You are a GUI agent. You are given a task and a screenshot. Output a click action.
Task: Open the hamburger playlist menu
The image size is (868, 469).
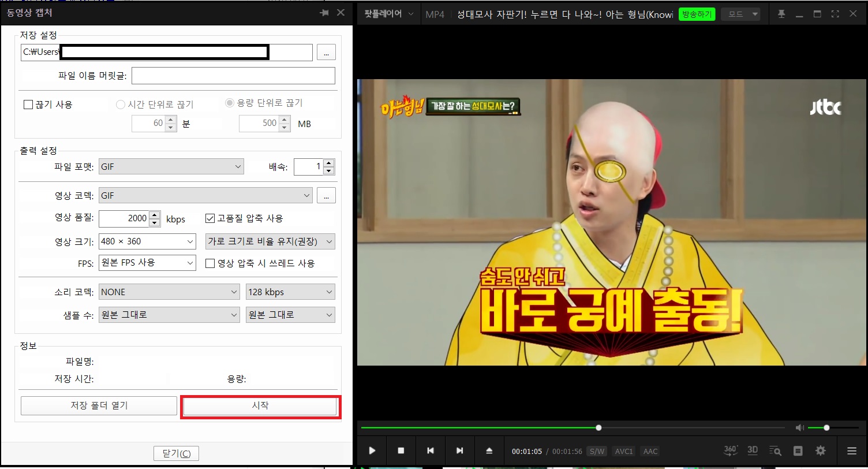[852, 451]
